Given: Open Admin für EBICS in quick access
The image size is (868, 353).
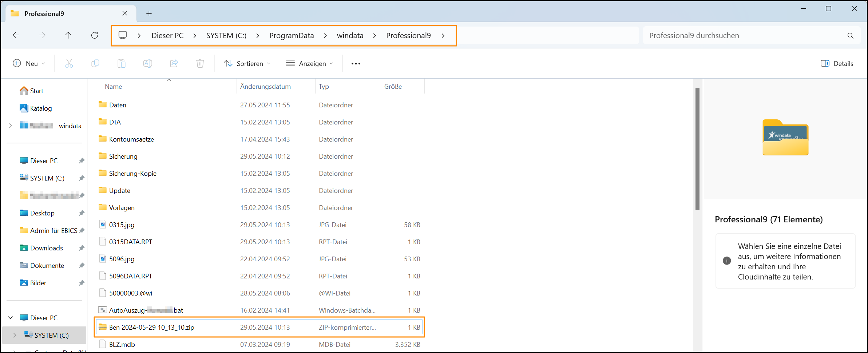Looking at the screenshot, I should pyautogui.click(x=54, y=230).
